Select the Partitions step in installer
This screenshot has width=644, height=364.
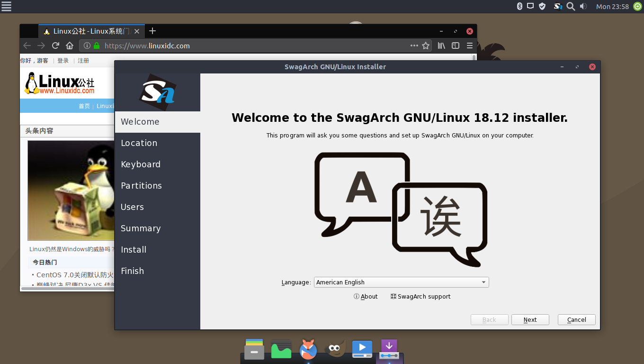(157, 186)
